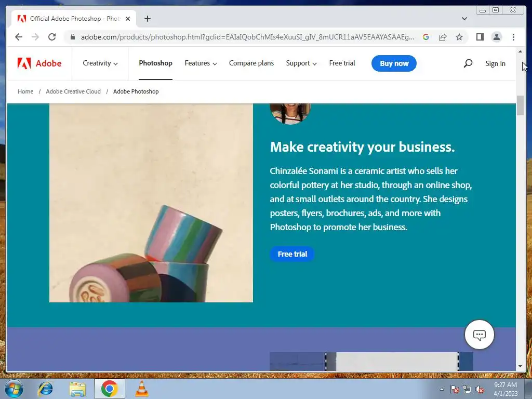
Task: Expand the Support dropdown menu
Action: coord(301,63)
